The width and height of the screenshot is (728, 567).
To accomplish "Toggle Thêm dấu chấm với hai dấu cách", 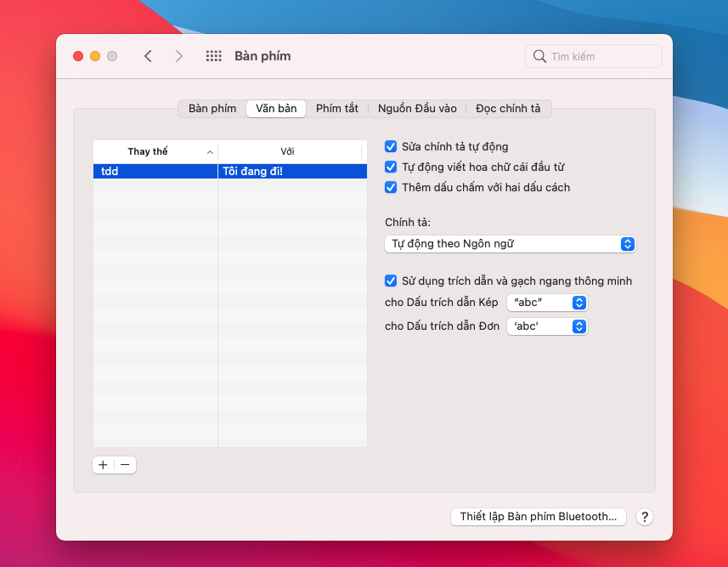I will pyautogui.click(x=391, y=187).
